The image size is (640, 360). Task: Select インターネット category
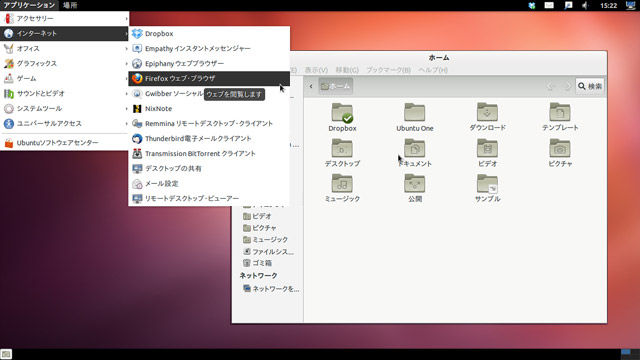(x=64, y=33)
